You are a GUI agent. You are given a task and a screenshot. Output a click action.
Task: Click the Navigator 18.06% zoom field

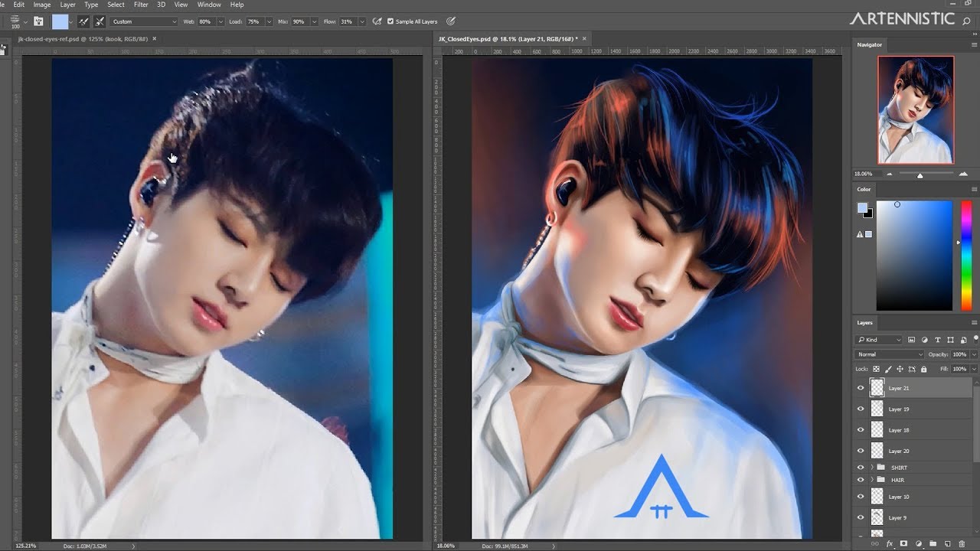click(x=866, y=174)
